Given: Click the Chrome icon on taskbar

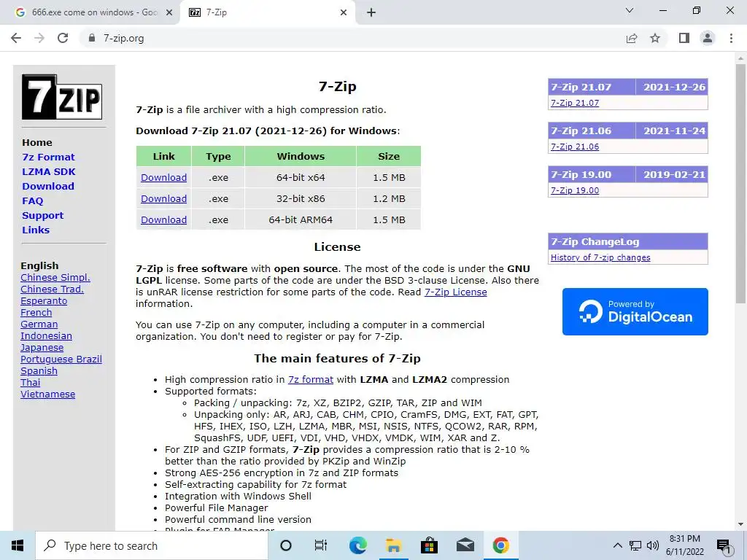Looking at the screenshot, I should 500,545.
